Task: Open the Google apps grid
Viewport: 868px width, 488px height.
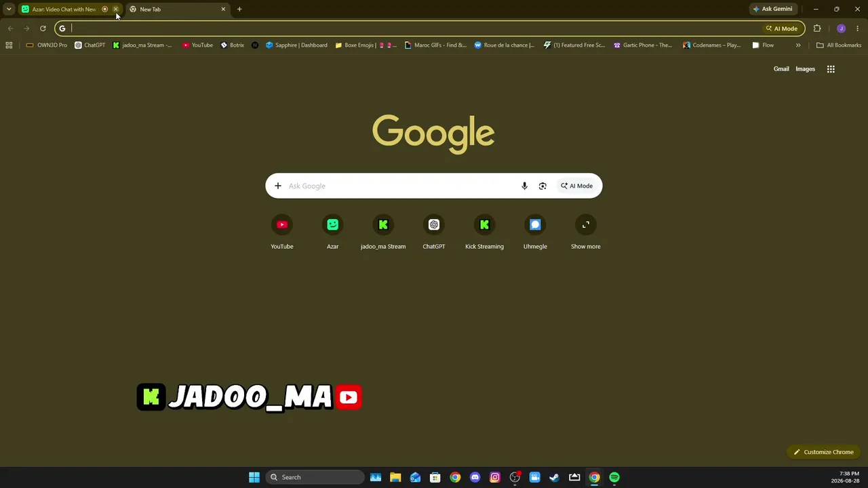Action: (831, 69)
